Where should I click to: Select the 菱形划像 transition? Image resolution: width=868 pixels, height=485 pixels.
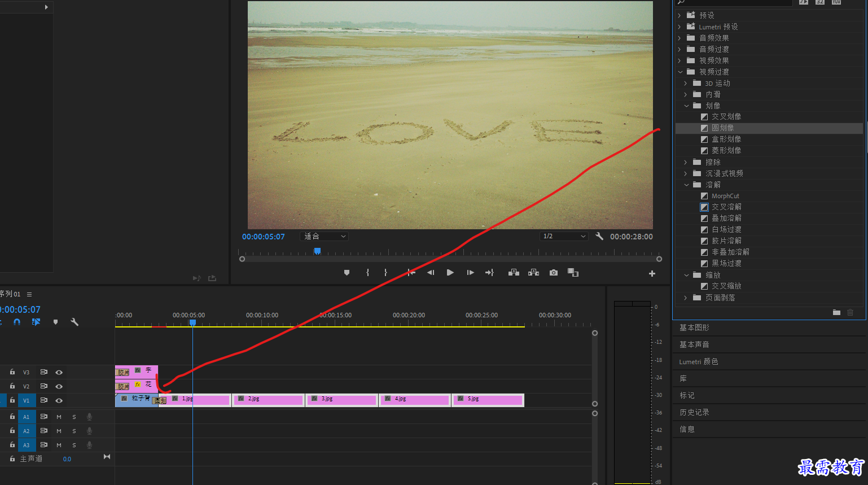click(x=726, y=151)
